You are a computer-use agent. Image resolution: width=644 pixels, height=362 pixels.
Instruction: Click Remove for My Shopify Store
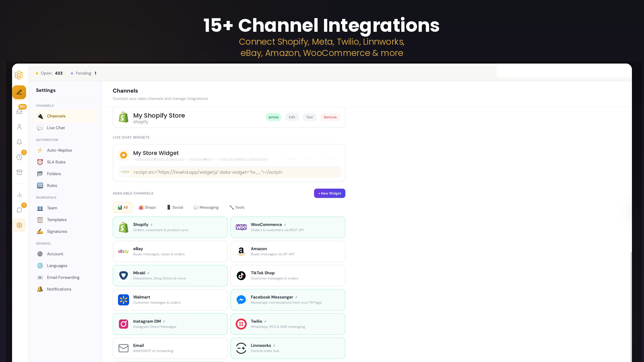point(330,117)
